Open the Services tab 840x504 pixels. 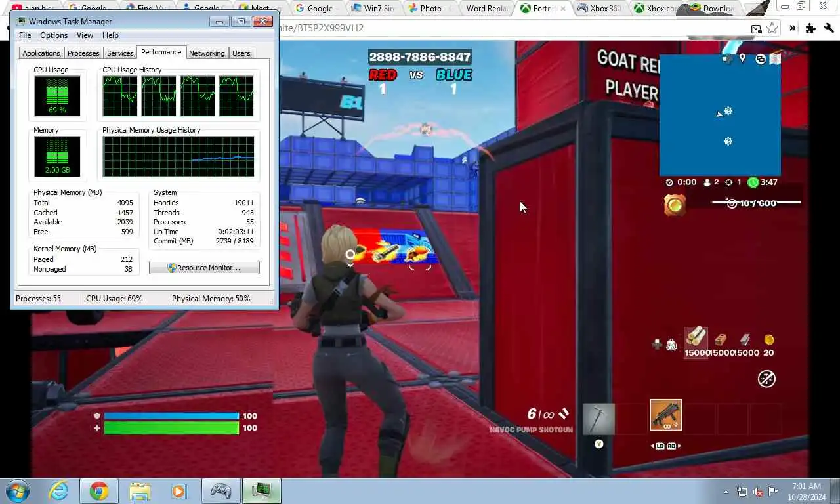tap(120, 53)
